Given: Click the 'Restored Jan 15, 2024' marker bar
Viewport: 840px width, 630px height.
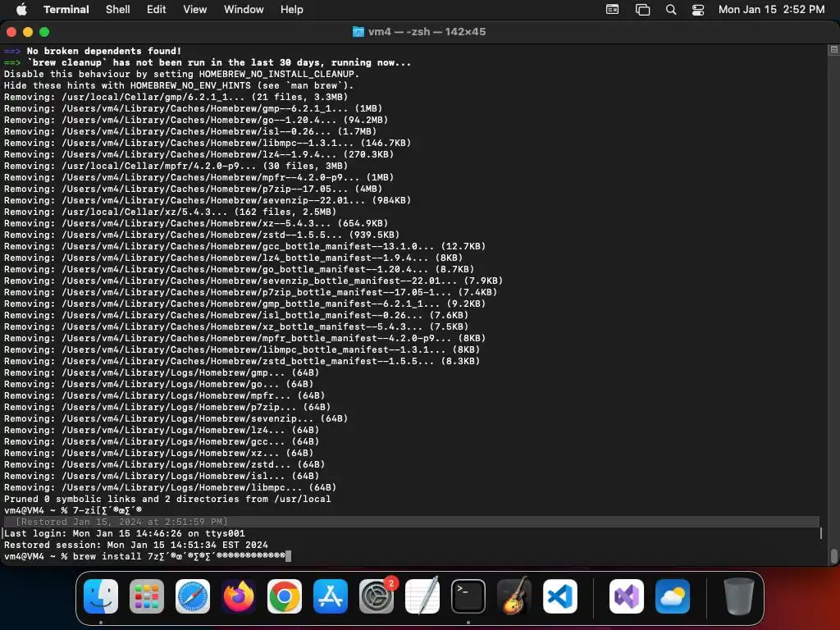Looking at the screenshot, I should pyautogui.click(x=412, y=522).
